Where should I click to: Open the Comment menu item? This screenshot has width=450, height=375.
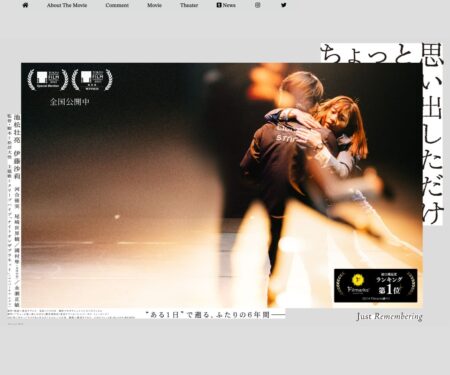pyautogui.click(x=117, y=5)
